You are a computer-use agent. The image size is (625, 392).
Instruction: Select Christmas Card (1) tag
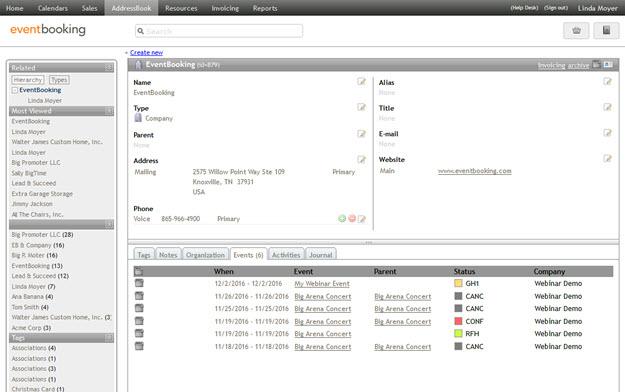coord(38,389)
